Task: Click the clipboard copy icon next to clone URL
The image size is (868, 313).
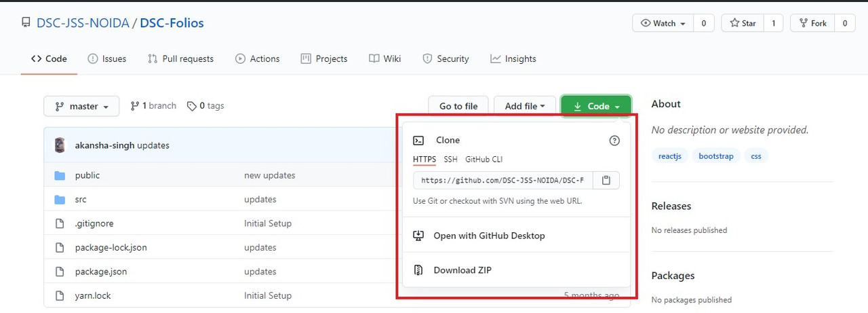Action: (606, 180)
